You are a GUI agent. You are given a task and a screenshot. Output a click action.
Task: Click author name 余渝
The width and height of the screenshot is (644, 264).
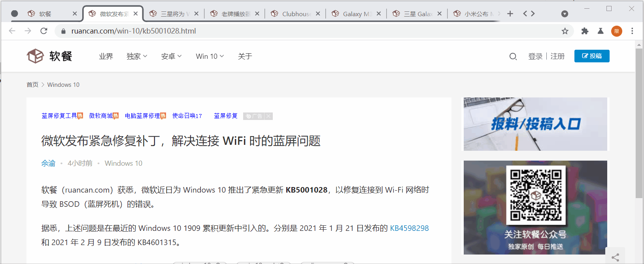tap(48, 163)
